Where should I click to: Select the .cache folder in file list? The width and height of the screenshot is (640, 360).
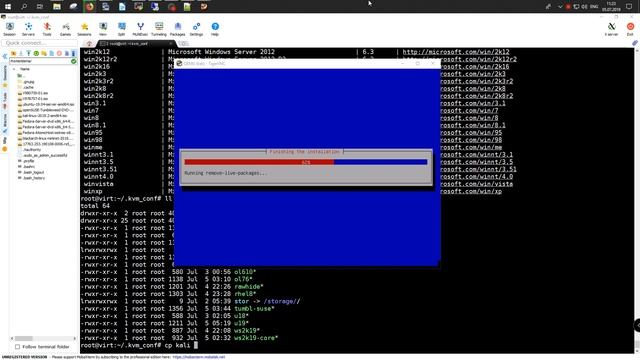[x=26, y=87]
